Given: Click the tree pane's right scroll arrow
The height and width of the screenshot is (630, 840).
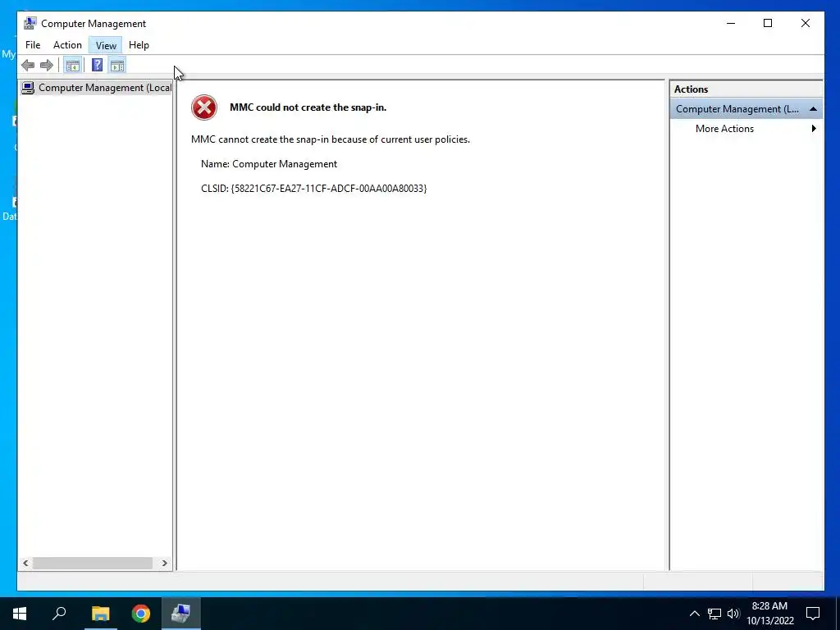Looking at the screenshot, I should click(164, 563).
